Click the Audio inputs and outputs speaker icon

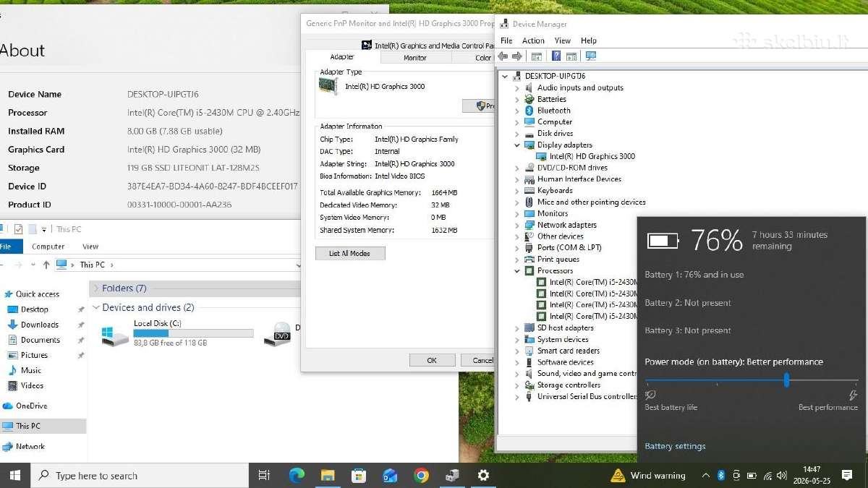(x=529, y=87)
